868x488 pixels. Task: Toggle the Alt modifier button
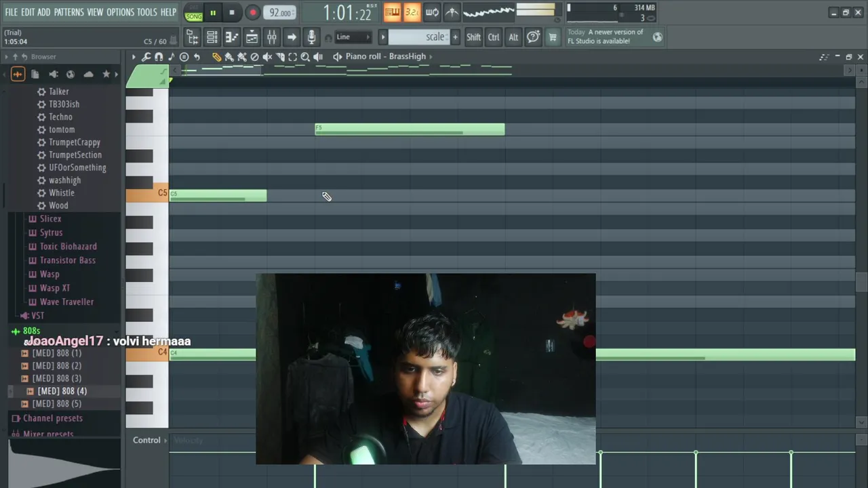tap(513, 37)
